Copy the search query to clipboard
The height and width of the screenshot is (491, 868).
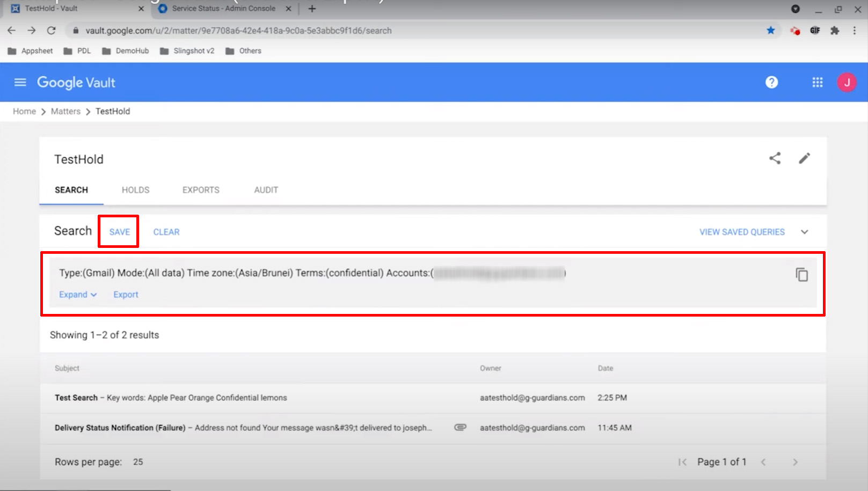pos(801,275)
